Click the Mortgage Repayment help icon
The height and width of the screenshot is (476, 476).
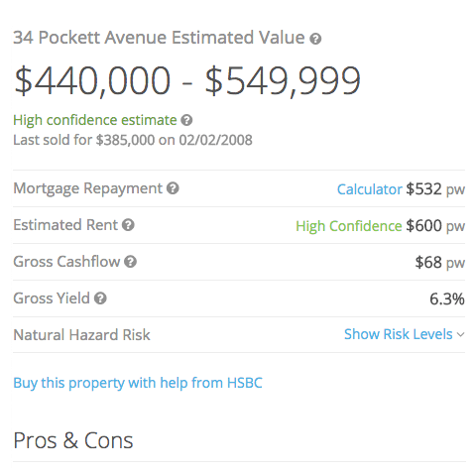(173, 188)
